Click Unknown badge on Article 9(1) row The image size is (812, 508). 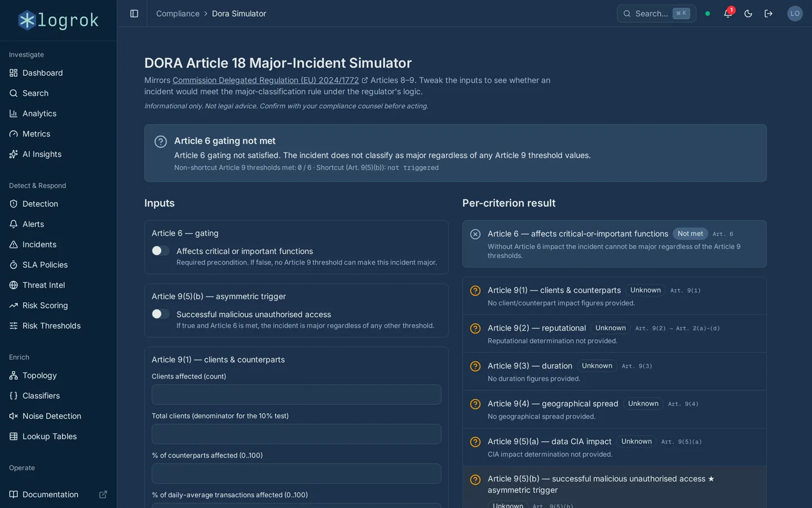[x=645, y=290]
